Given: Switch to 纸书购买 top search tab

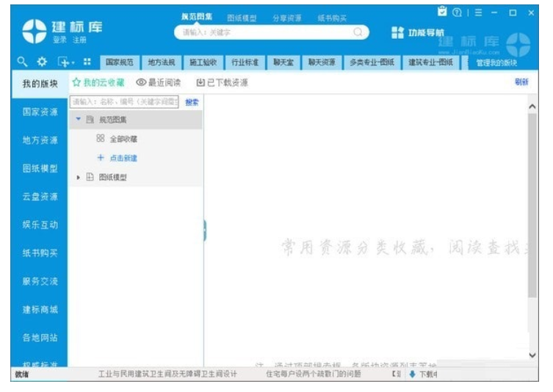Looking at the screenshot, I should (332, 18).
